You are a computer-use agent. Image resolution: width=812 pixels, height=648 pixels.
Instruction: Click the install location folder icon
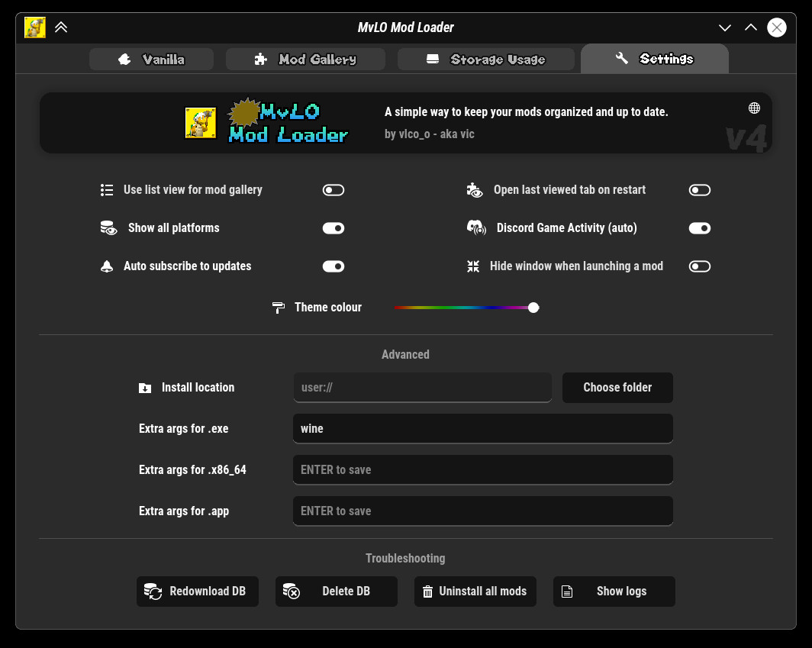(145, 388)
